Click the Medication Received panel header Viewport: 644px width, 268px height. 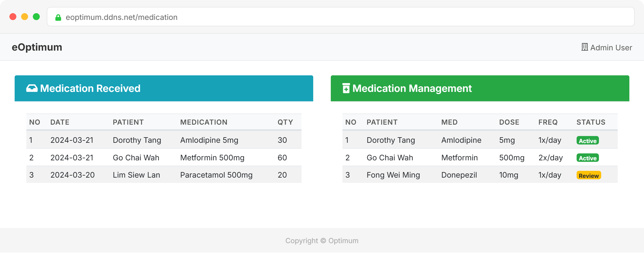pyautogui.click(x=164, y=88)
